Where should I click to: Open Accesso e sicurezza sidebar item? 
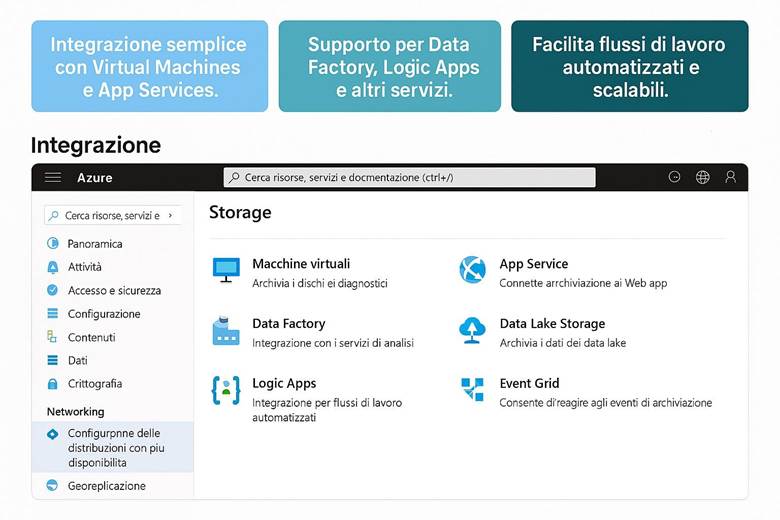[114, 291]
